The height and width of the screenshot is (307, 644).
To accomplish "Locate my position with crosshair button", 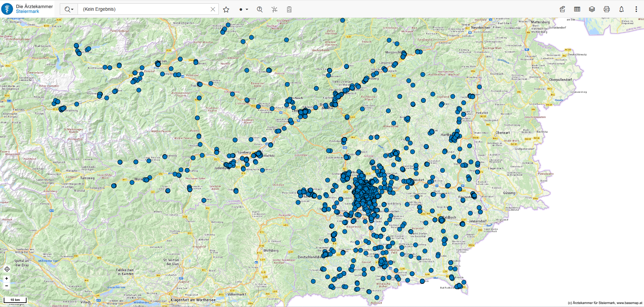I will 7,269.
